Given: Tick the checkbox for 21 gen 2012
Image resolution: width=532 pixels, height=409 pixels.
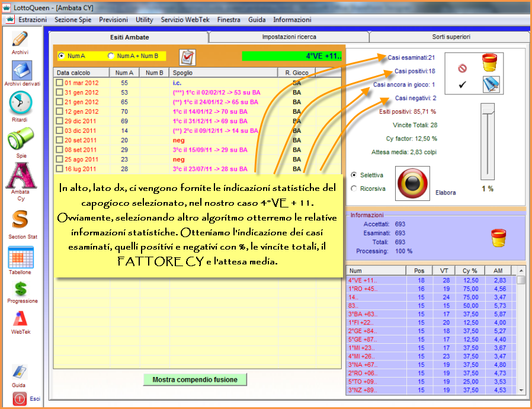Looking at the screenshot, I should point(60,101).
